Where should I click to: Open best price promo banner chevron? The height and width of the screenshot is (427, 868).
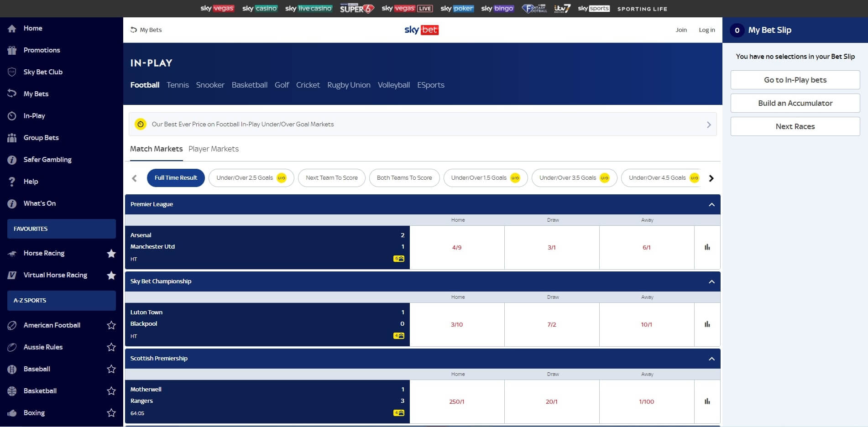[x=709, y=125]
